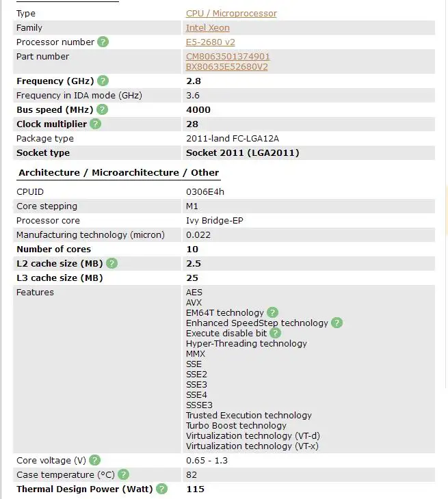Click the Hyper-Threading technology feature entry

point(246,343)
